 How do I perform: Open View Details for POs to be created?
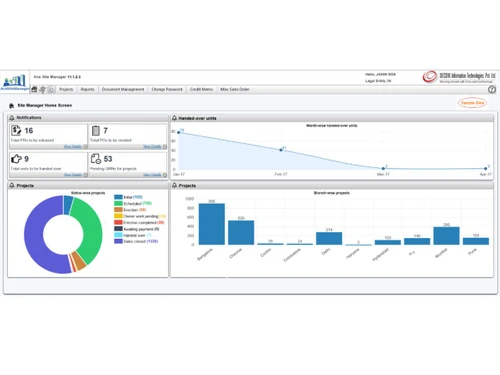(x=152, y=147)
